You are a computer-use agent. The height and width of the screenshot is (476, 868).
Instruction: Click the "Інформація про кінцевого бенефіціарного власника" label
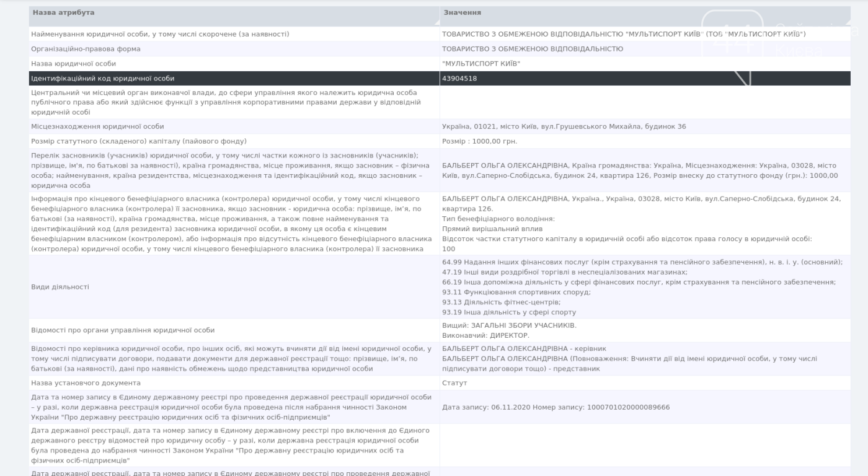coord(232,223)
